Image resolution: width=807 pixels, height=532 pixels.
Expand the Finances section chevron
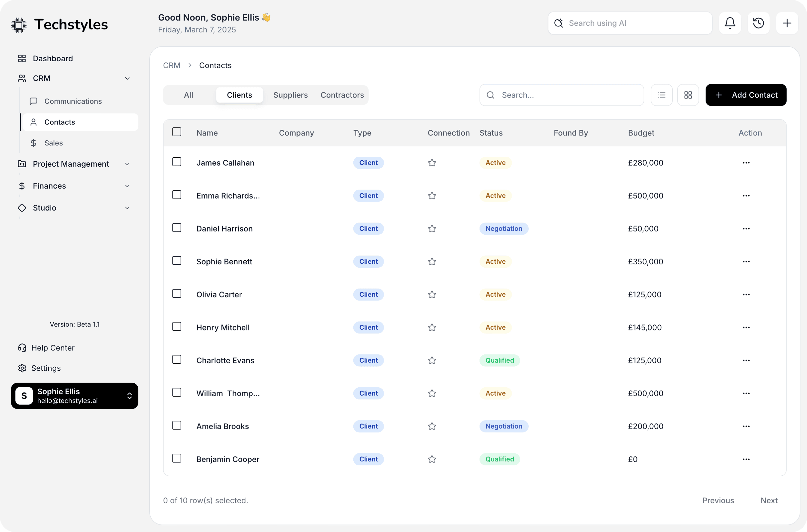[127, 186]
